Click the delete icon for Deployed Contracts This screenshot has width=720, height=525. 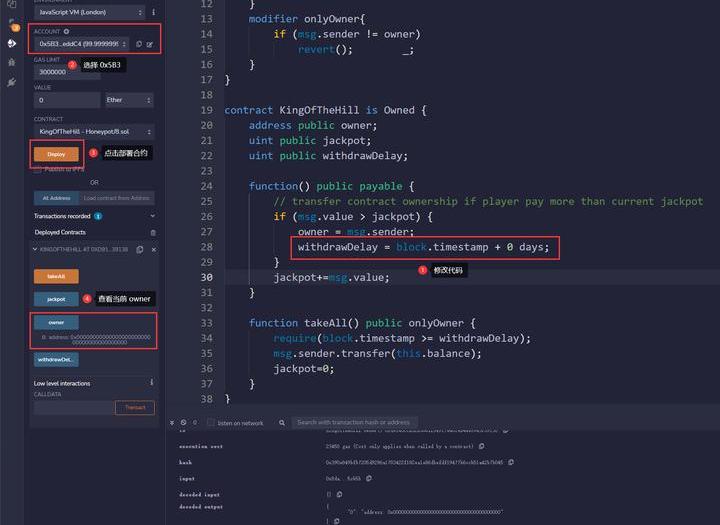pos(153,232)
